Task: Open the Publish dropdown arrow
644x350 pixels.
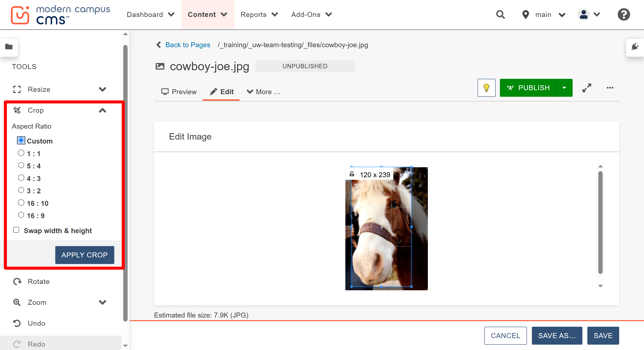Action: [564, 88]
